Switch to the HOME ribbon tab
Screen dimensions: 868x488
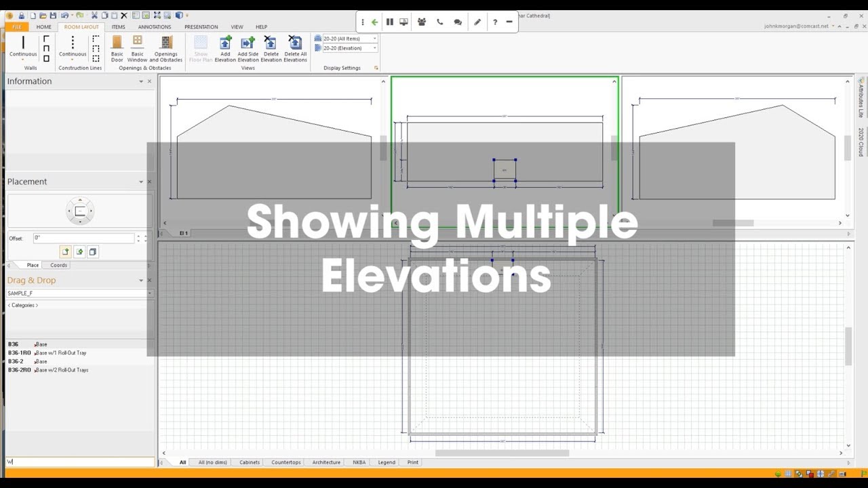43,27
